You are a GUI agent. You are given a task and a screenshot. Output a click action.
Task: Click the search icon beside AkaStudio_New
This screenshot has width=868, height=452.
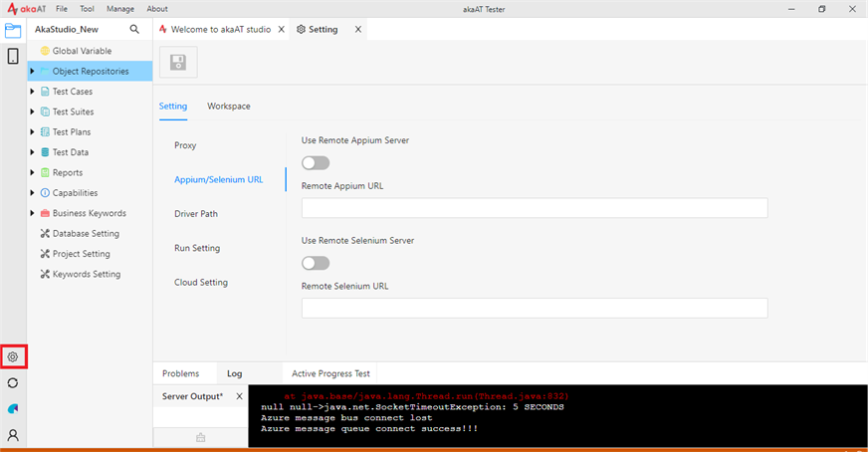pos(134,29)
